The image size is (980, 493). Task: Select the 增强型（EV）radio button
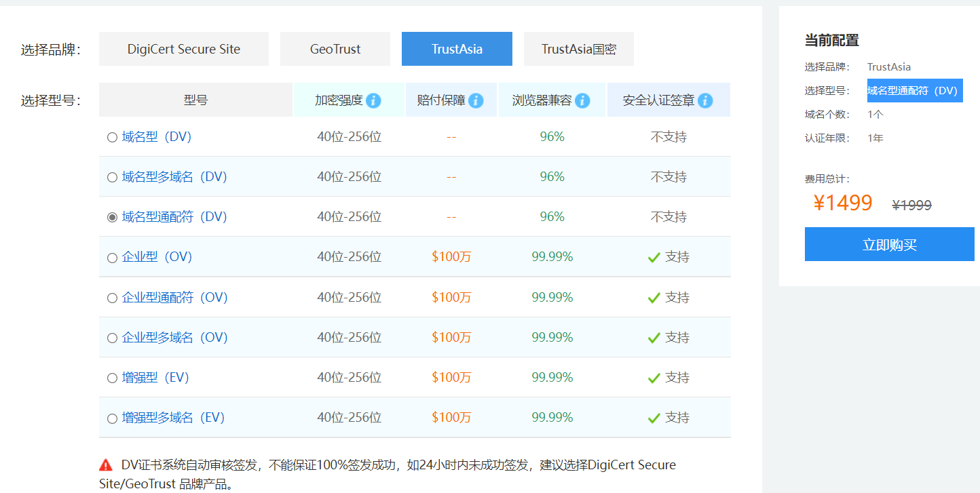click(x=112, y=378)
